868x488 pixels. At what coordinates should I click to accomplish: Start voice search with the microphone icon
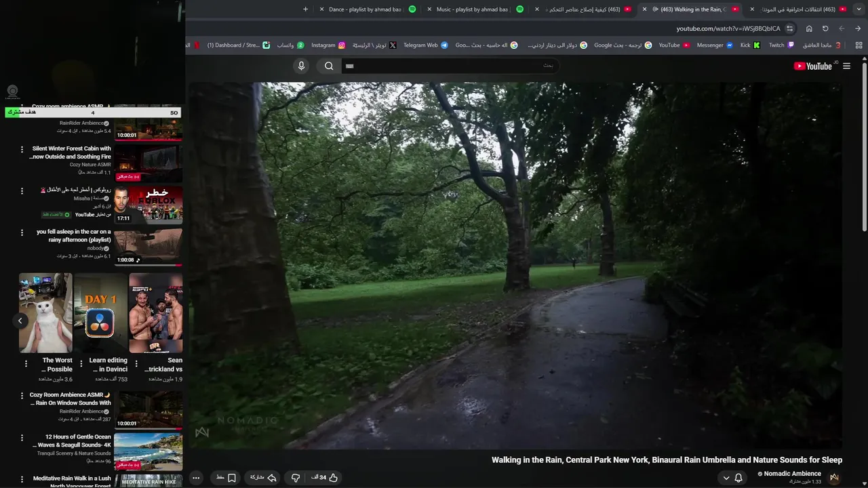(x=302, y=66)
